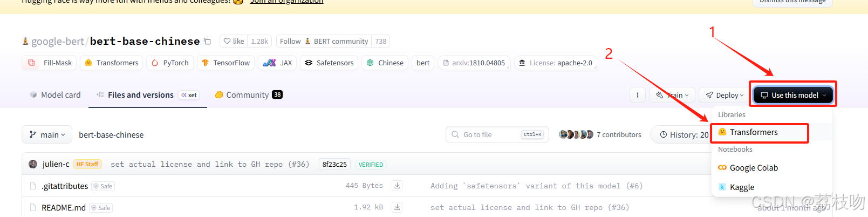Select the JAX tag
Viewport: 868px width, 217px height.
coord(277,63)
